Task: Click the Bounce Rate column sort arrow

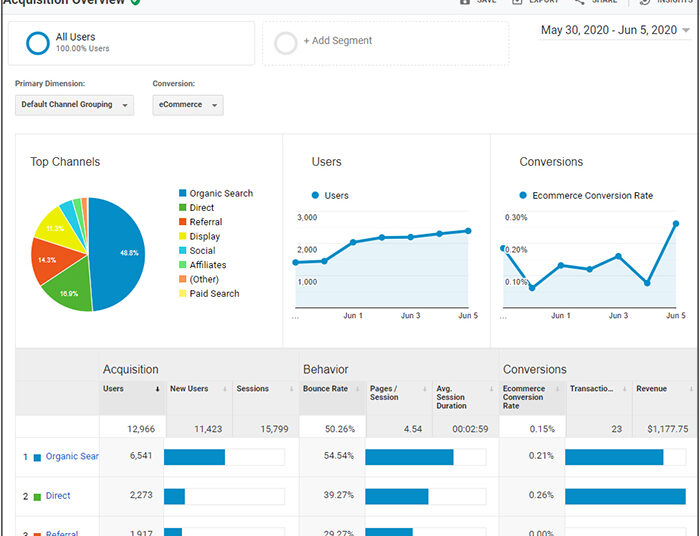Action: pos(358,389)
